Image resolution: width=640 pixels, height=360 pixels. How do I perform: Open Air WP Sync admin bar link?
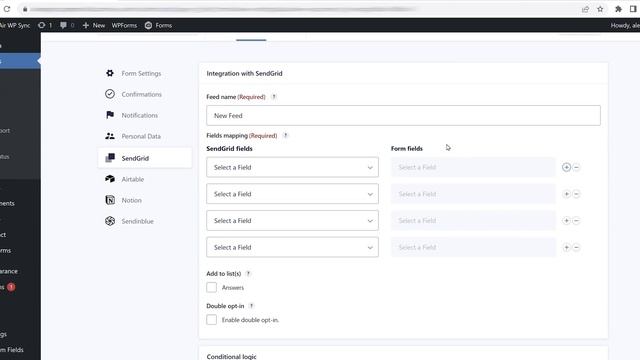tap(15, 25)
